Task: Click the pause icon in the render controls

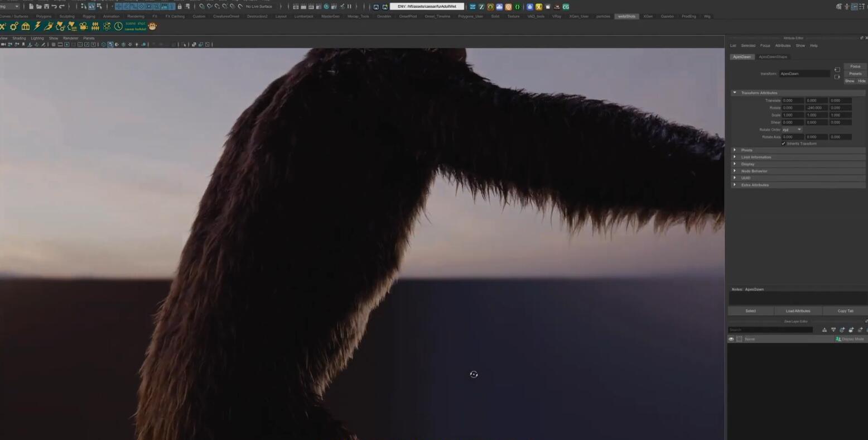Action: (x=350, y=7)
